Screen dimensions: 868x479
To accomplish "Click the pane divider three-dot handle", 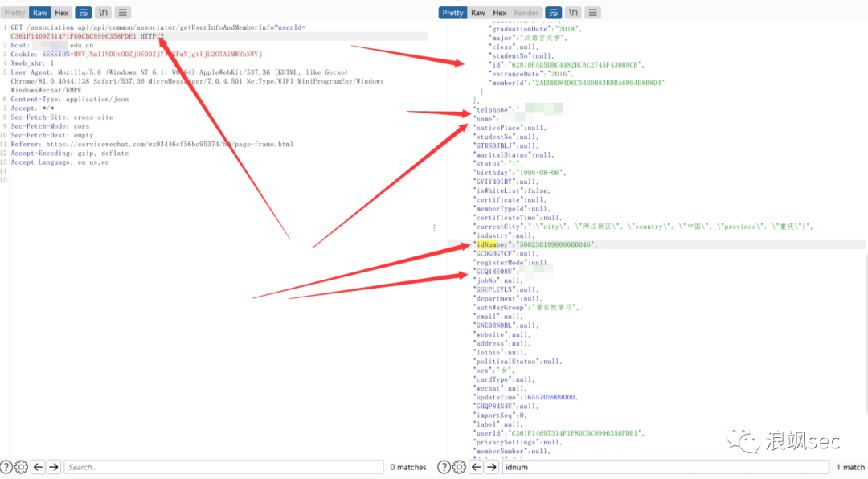I will pyautogui.click(x=434, y=228).
